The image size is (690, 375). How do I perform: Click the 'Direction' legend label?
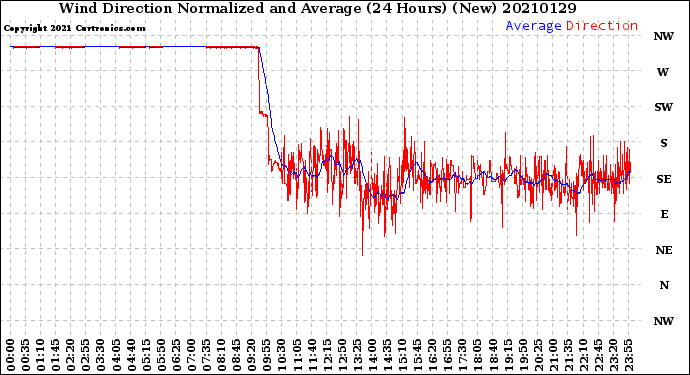[602, 26]
